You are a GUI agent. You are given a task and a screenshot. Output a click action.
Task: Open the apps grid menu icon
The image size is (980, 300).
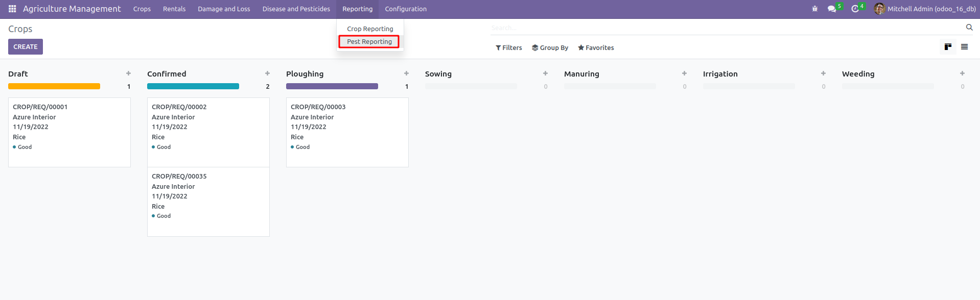point(12,9)
